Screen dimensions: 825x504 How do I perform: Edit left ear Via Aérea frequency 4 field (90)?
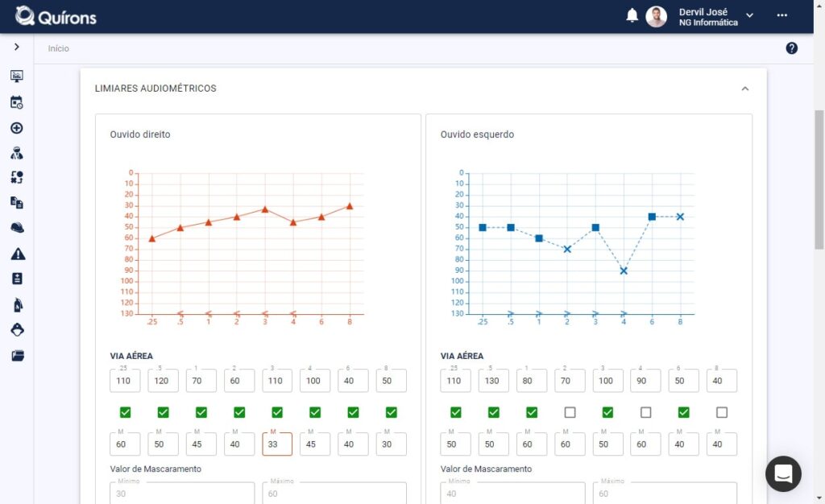(645, 381)
